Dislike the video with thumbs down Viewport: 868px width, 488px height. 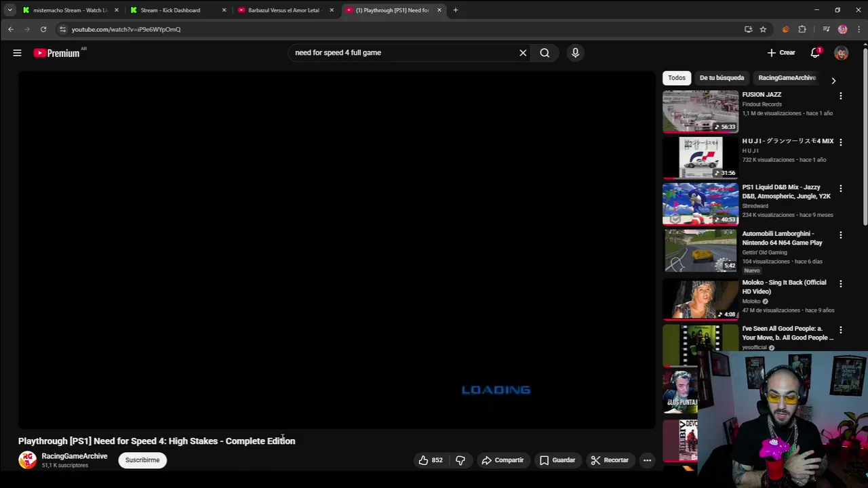[460, 460]
